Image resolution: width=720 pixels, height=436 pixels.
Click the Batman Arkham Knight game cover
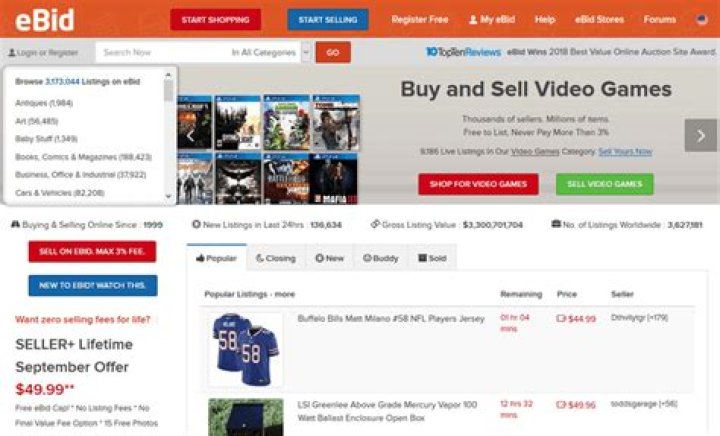click(x=238, y=179)
